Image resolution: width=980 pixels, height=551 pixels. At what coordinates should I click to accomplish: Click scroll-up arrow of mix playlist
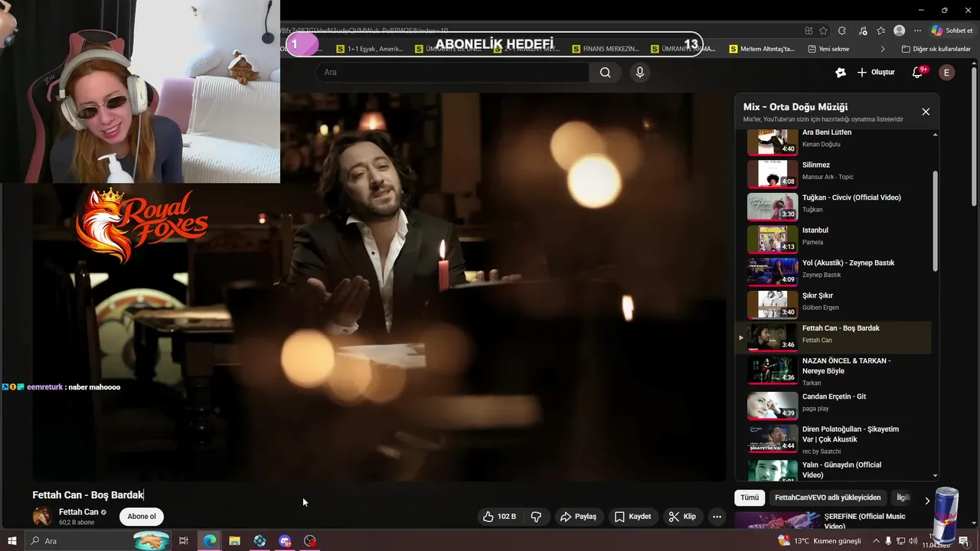pyautogui.click(x=935, y=135)
